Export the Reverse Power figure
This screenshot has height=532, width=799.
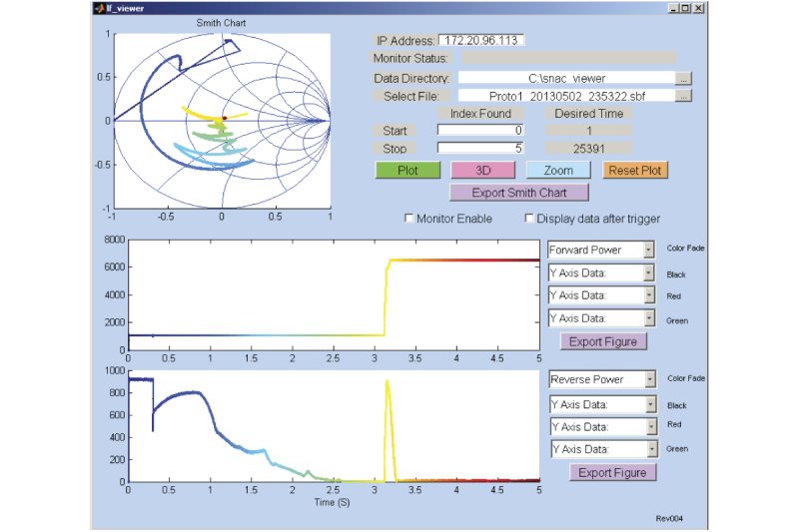pyautogui.click(x=613, y=473)
